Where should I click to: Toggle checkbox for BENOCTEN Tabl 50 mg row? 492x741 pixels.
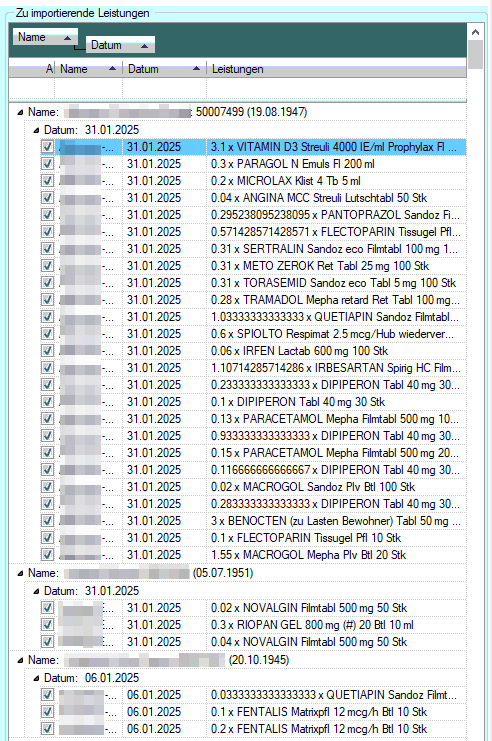point(47,521)
